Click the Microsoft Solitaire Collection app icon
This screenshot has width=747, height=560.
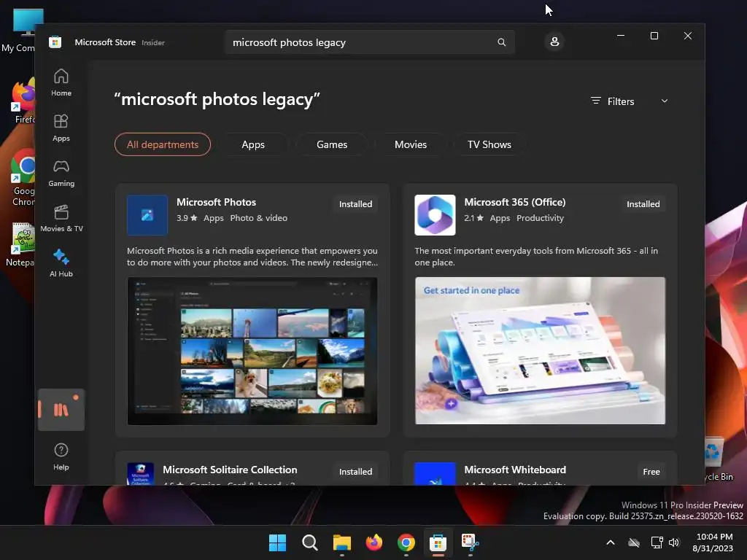(x=141, y=473)
